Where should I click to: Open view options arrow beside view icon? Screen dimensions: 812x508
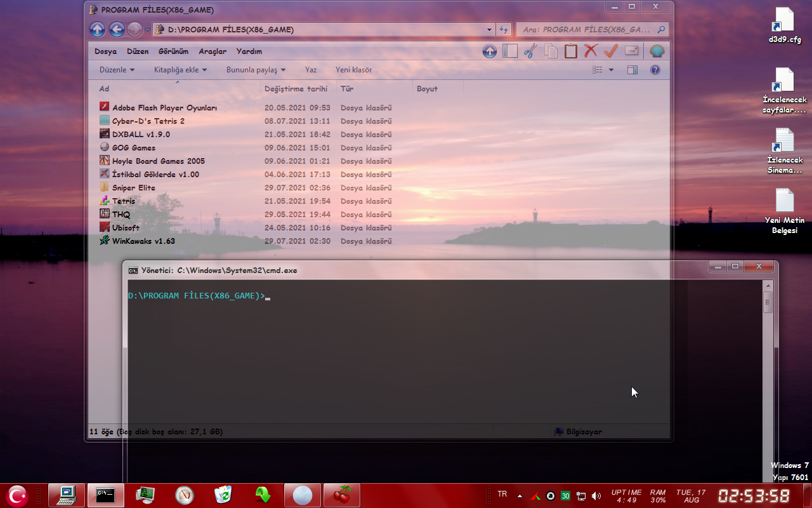pos(611,70)
